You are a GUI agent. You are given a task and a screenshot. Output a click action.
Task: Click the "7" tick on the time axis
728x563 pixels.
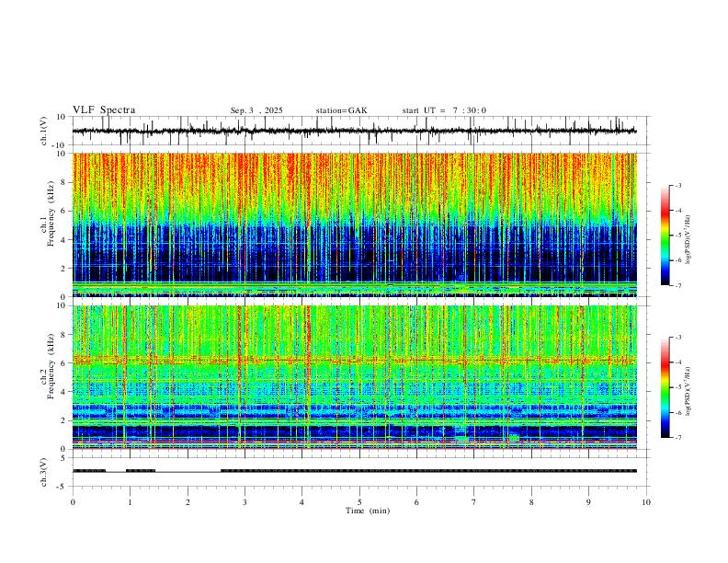coord(474,502)
